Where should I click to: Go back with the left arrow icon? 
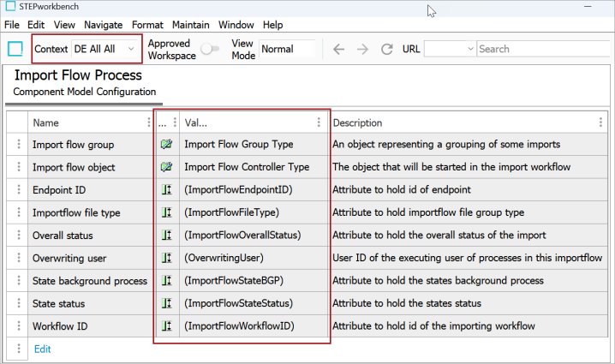[338, 49]
